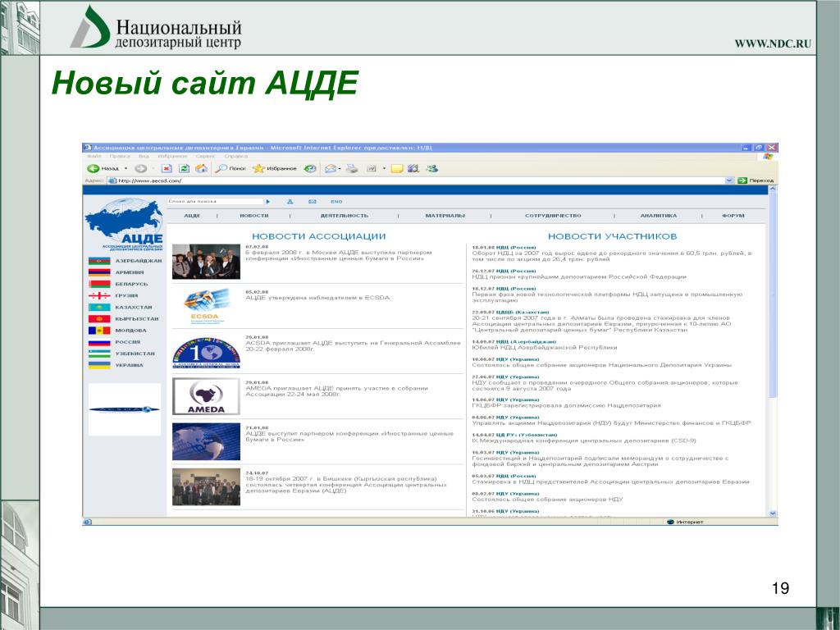
Task: Click the АЦДЕ map logo
Action: pos(125,225)
